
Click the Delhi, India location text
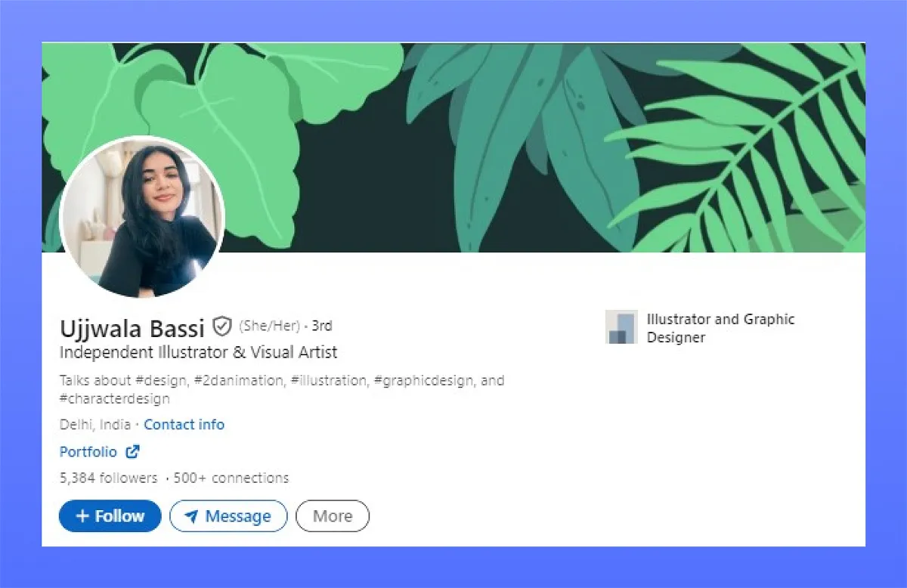(x=95, y=425)
